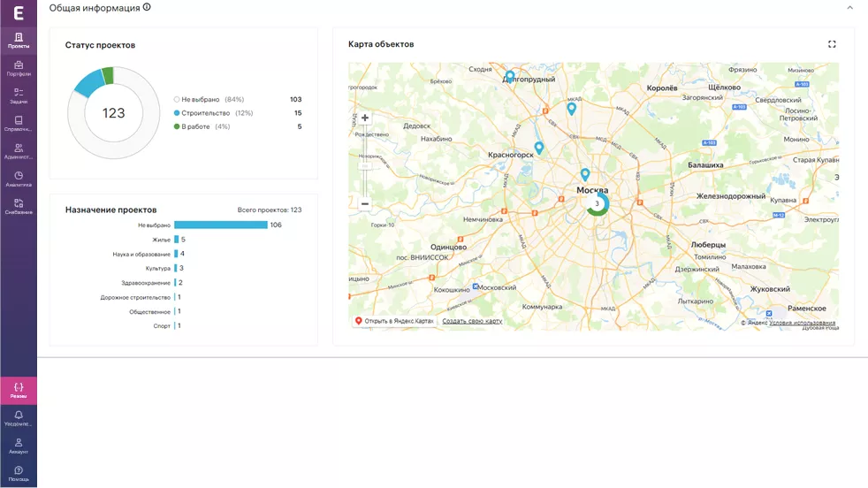Click the Режим mode icon in sidebar
This screenshot has width=868, height=488.
(19, 390)
